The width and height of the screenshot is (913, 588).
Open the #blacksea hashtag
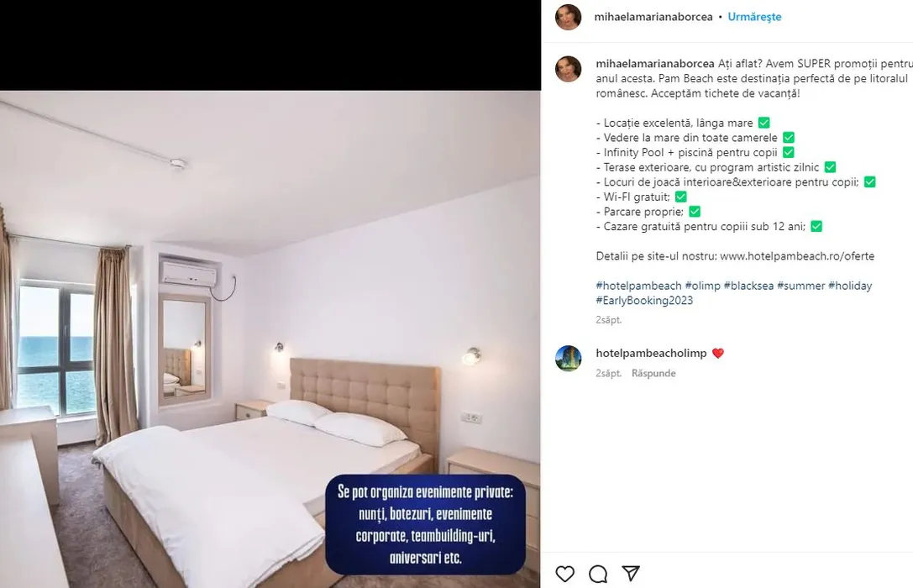click(x=749, y=286)
